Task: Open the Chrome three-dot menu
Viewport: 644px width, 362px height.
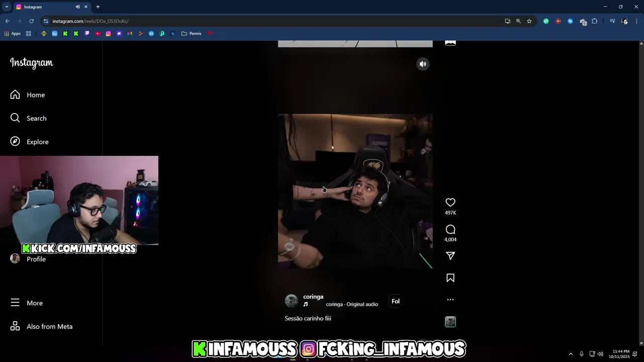Action: click(x=637, y=21)
